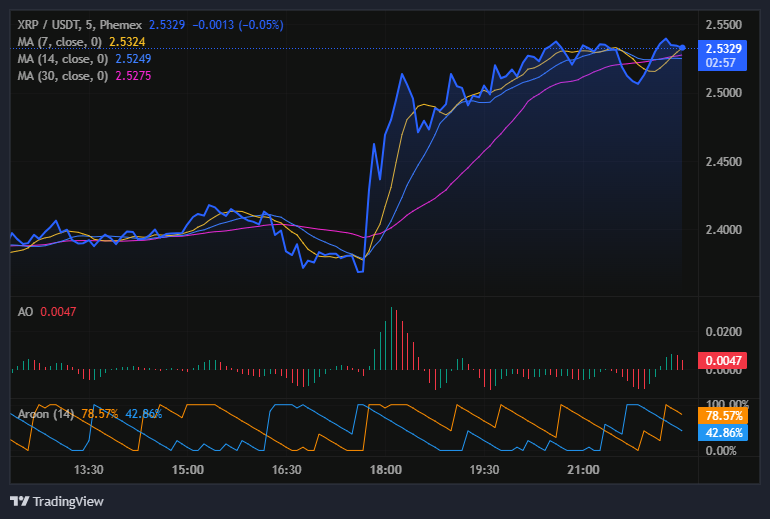Click the blue 42.86% Aroon axis tag
770x519 pixels.
click(x=723, y=432)
